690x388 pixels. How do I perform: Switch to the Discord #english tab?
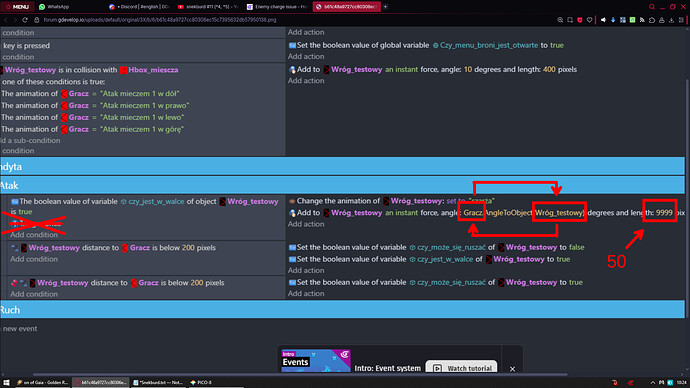coord(139,7)
